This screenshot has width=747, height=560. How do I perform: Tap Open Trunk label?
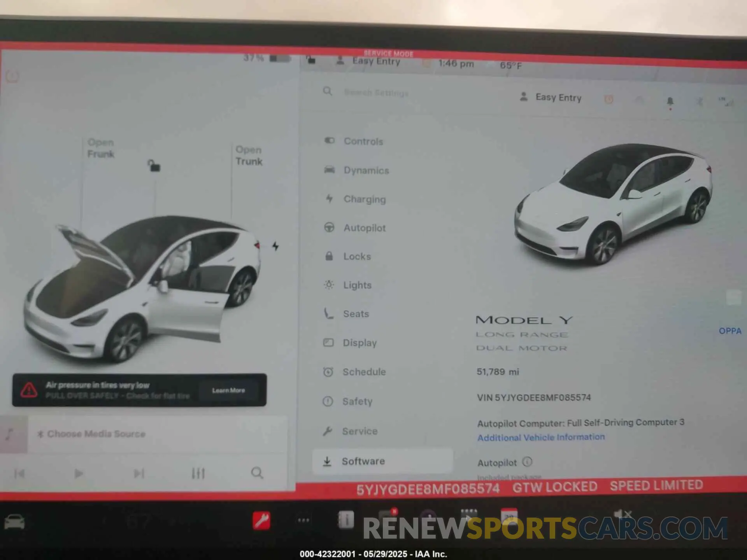(x=249, y=156)
